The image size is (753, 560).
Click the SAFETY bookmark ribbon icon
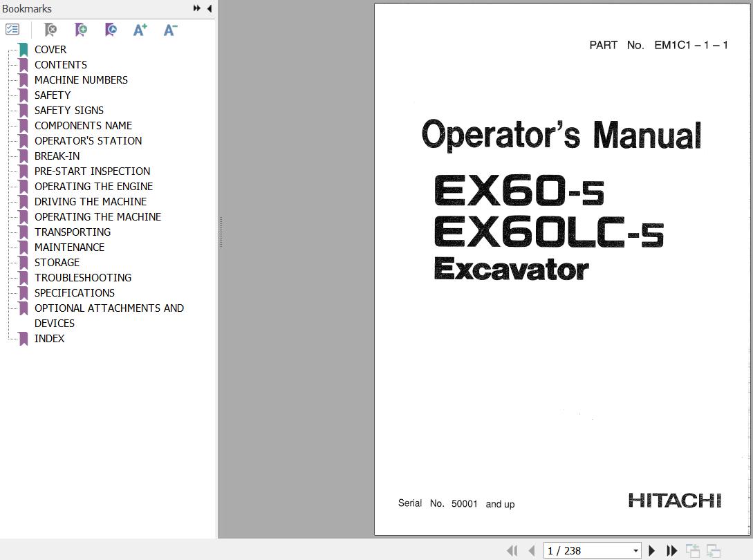(x=24, y=95)
